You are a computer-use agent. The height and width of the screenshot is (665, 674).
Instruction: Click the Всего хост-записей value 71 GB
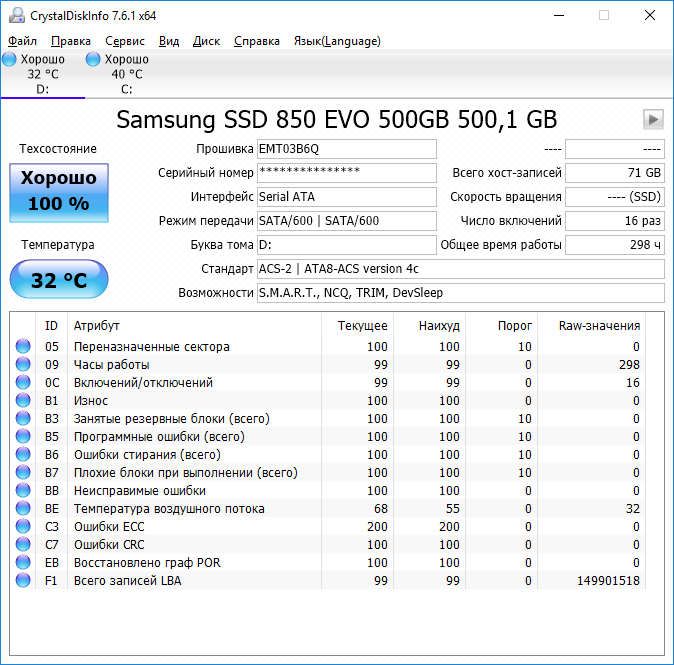pos(615,173)
